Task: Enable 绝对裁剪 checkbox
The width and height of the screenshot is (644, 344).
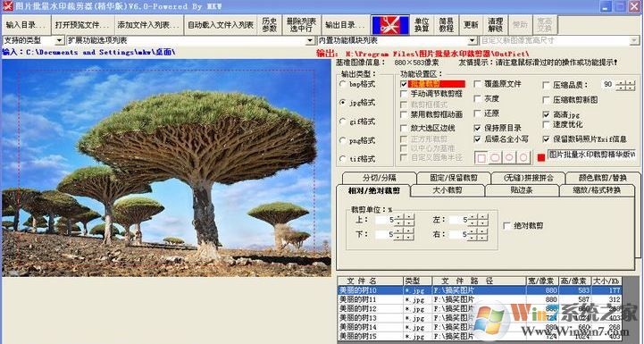Action: (x=507, y=226)
